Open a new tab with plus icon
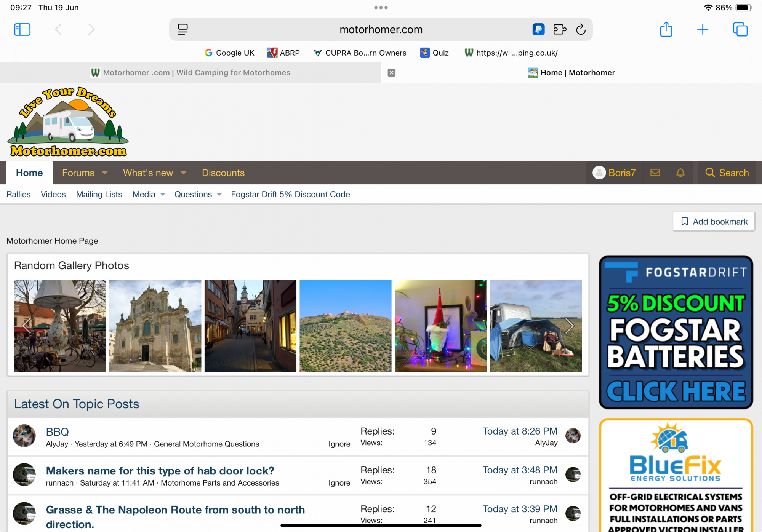762x532 pixels. (x=703, y=29)
